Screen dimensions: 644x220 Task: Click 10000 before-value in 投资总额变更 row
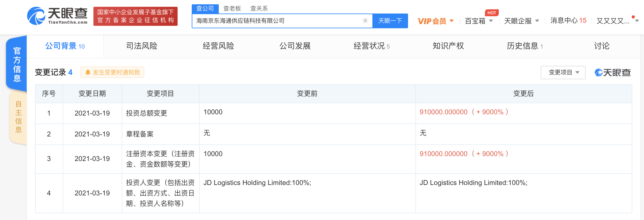(x=213, y=112)
